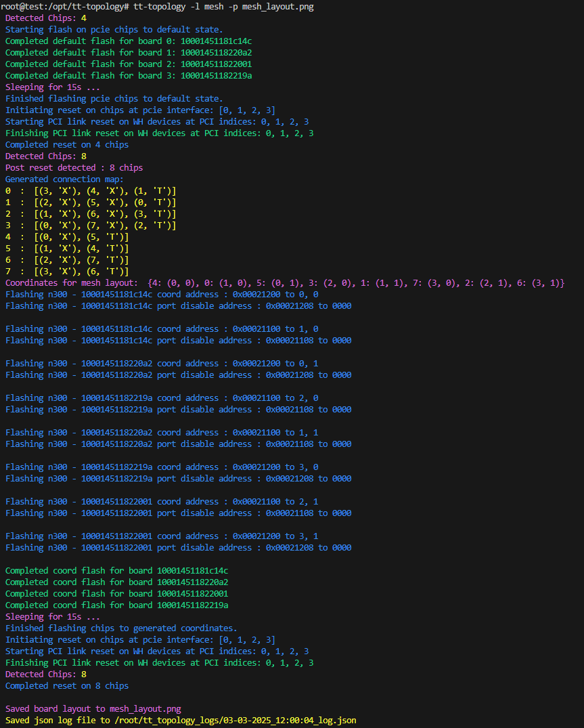584x728 pixels.
Task: Click 'Saved board layout to mesh_layout.png'
Action: tap(93, 709)
